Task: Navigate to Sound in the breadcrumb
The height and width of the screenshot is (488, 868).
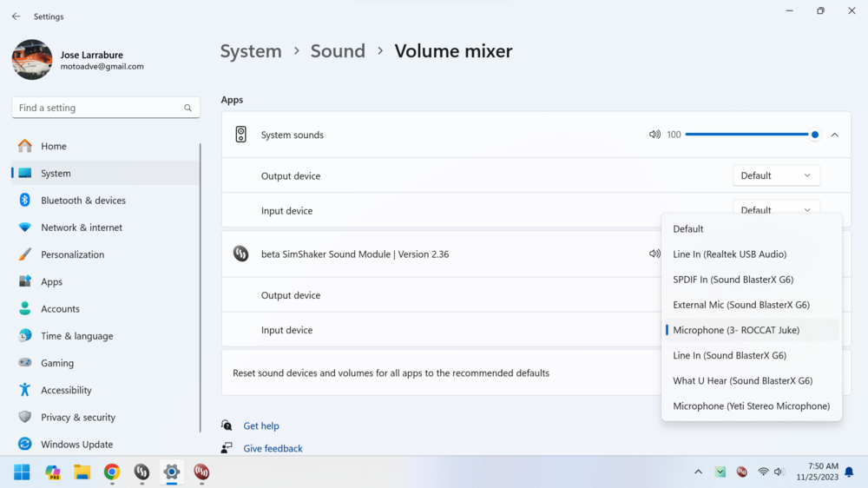Action: [x=338, y=51]
